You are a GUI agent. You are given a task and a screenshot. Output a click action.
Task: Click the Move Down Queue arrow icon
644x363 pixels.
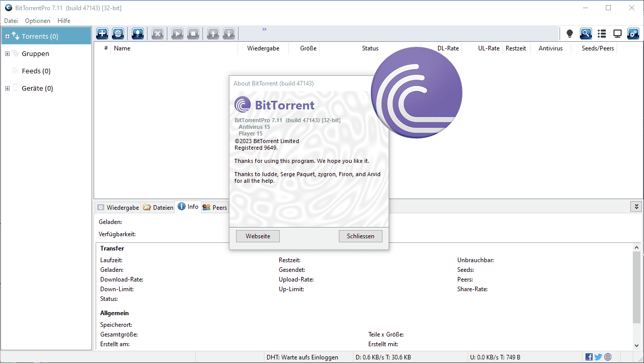point(229,34)
